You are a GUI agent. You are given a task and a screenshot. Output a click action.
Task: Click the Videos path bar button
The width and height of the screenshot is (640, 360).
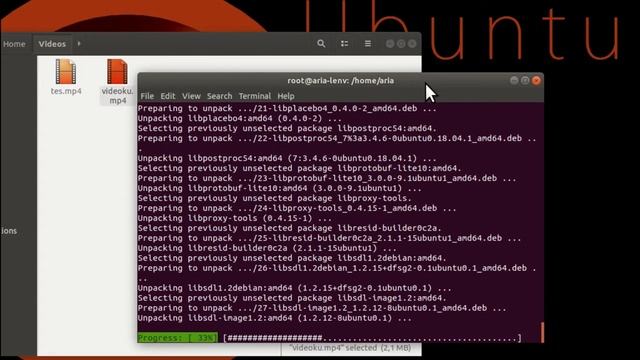(x=52, y=44)
